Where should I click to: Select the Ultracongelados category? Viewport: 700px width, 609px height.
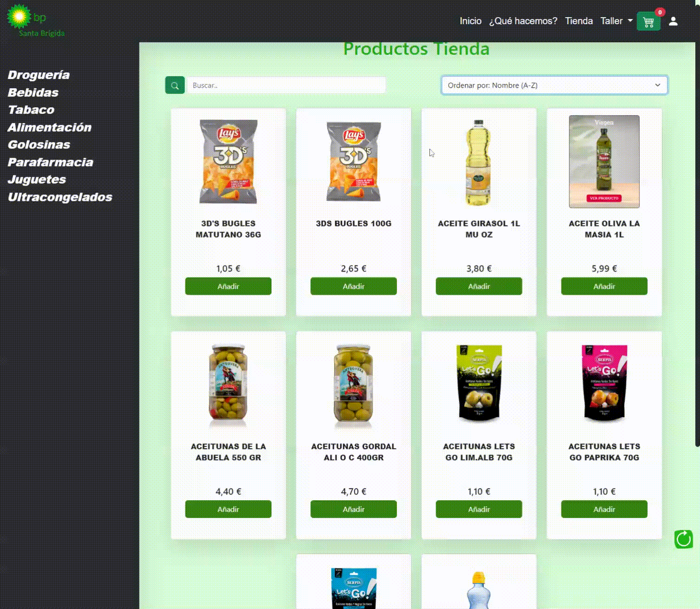60,197
